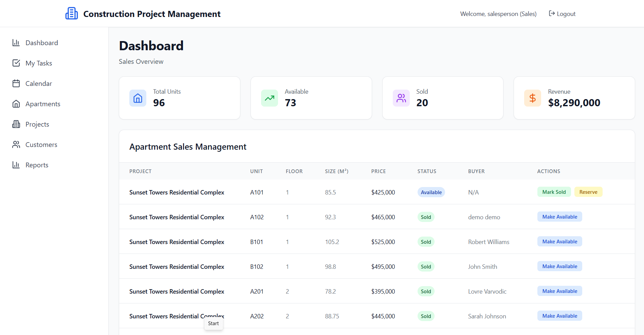
Task: Make Sarah Johnson's unit A202 available
Action: coord(559,316)
